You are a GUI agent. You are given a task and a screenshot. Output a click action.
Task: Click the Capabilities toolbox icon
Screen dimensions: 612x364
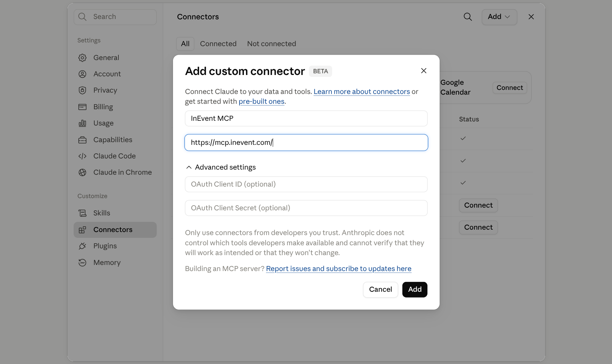[x=82, y=140]
